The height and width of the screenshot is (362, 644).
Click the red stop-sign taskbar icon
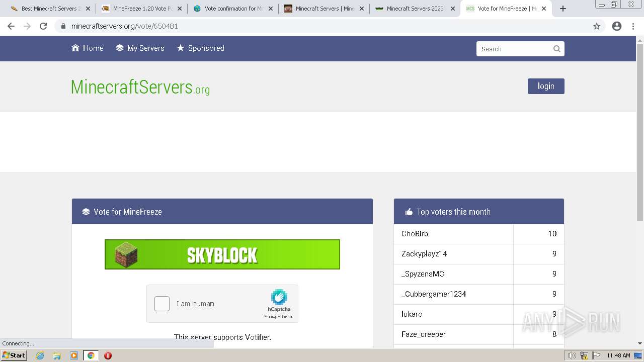pos(108,355)
